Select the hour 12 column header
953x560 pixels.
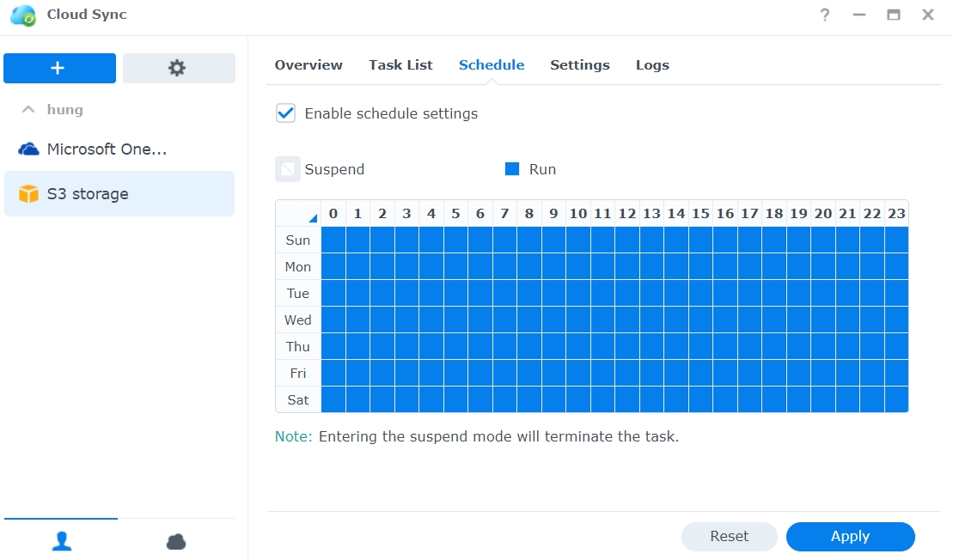pos(627,214)
